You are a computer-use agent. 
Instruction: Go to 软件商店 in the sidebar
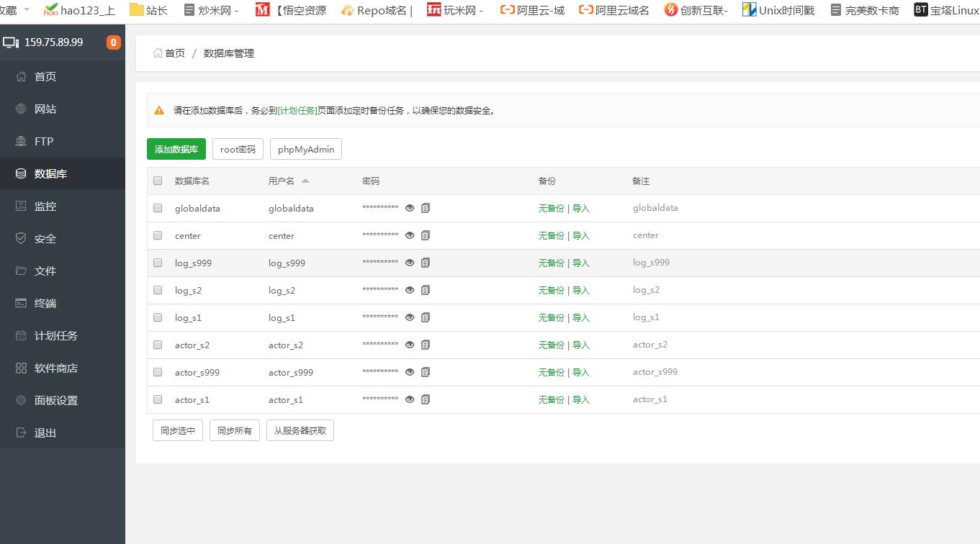55,368
